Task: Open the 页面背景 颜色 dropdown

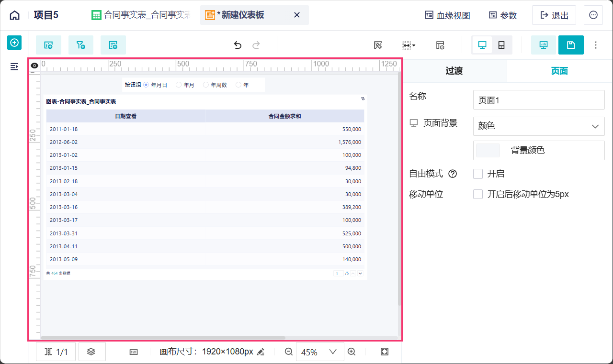Action: [x=539, y=126]
